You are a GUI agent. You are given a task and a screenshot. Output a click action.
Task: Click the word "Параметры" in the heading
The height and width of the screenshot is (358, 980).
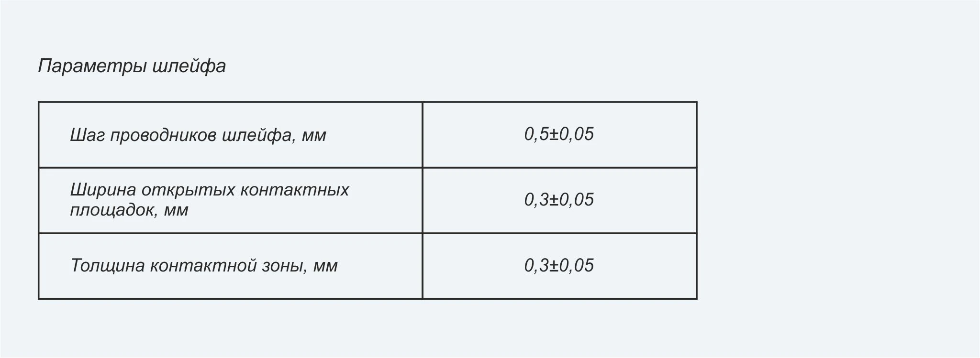click(92, 66)
